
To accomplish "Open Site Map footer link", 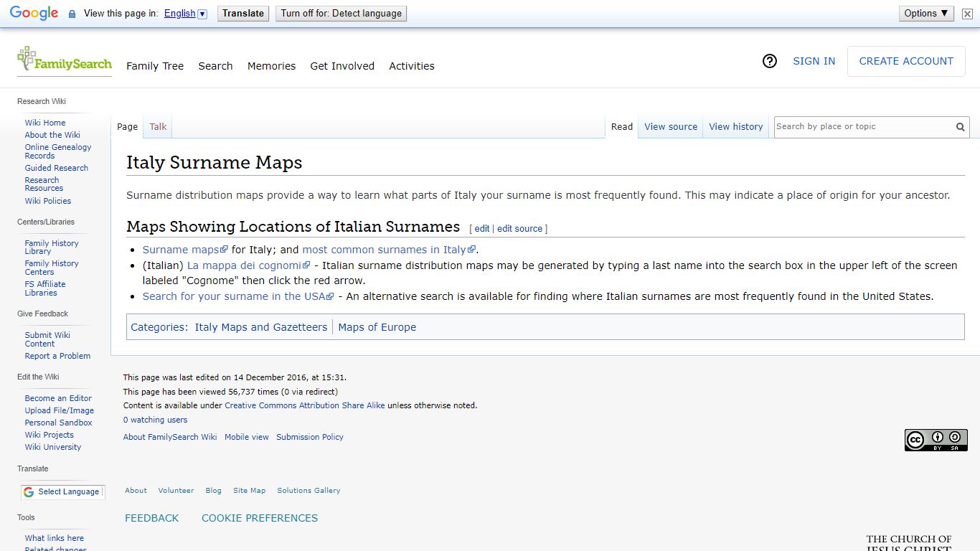I will pos(249,491).
